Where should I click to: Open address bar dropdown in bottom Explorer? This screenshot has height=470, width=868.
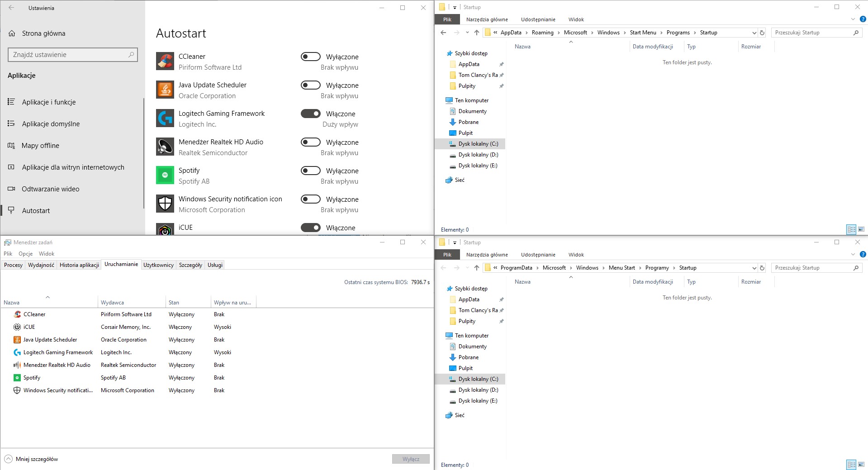tap(754, 268)
